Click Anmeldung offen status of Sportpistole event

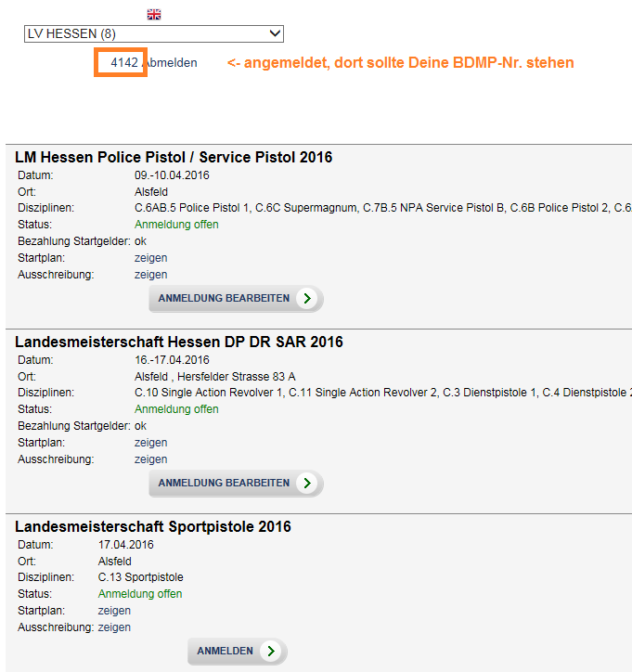[x=140, y=594]
